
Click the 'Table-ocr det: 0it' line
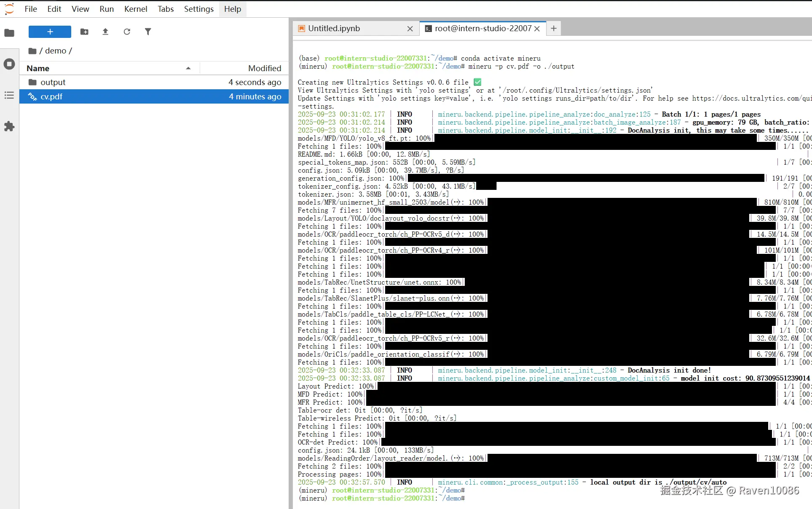(360, 410)
